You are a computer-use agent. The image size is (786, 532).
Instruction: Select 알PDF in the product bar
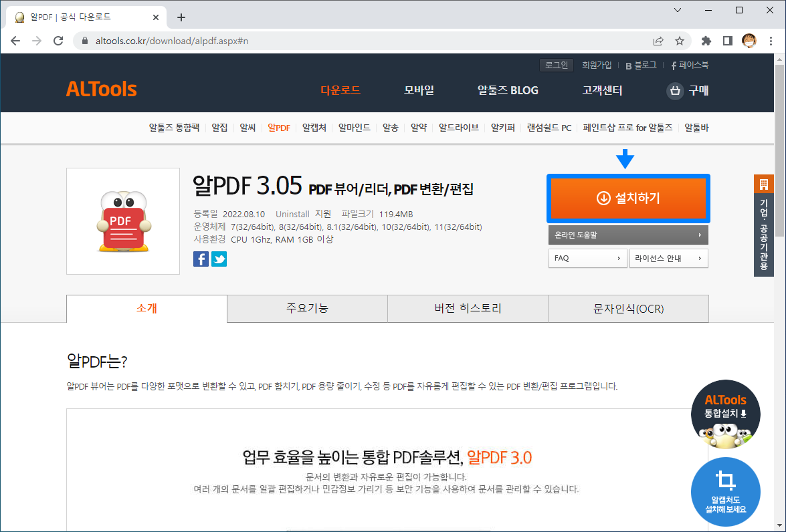279,128
